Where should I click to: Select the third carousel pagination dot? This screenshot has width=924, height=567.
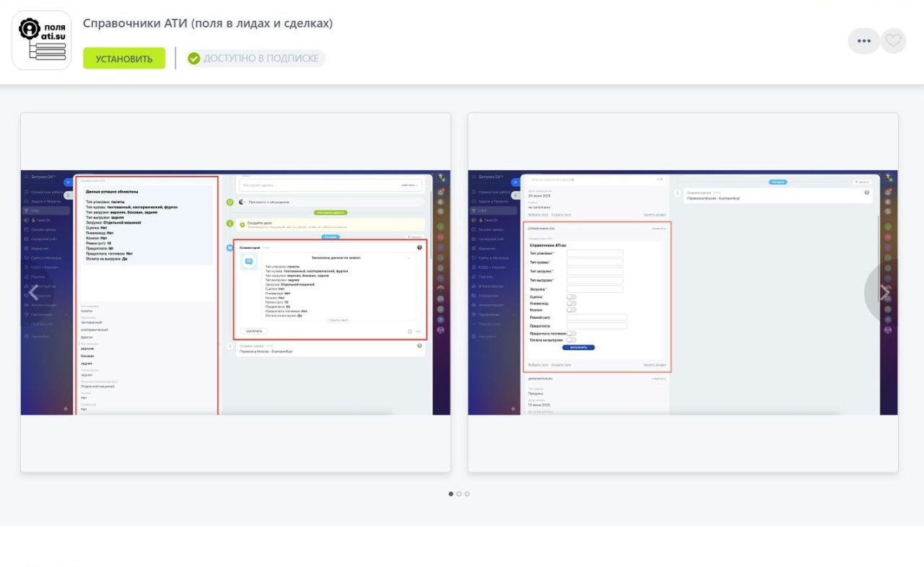(x=467, y=494)
